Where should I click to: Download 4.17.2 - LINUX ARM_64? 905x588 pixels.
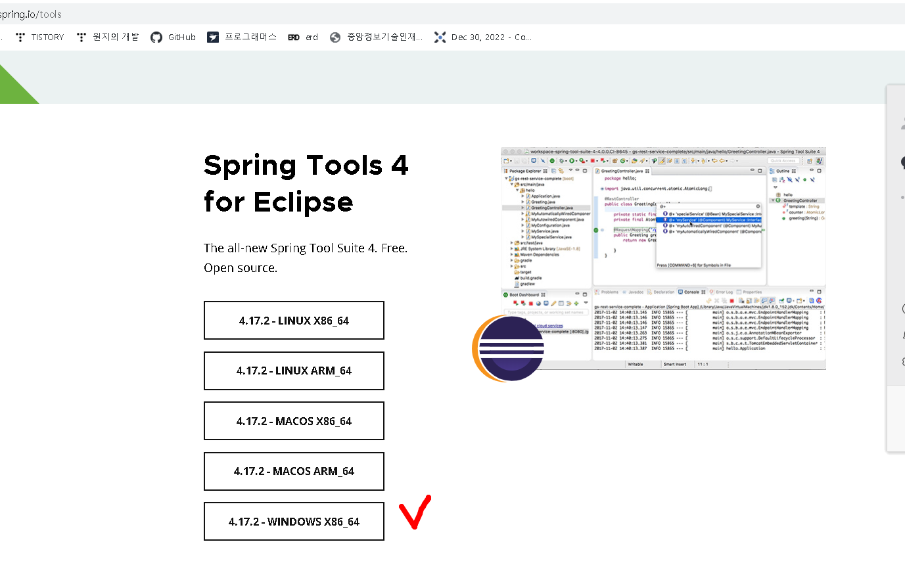(x=294, y=371)
